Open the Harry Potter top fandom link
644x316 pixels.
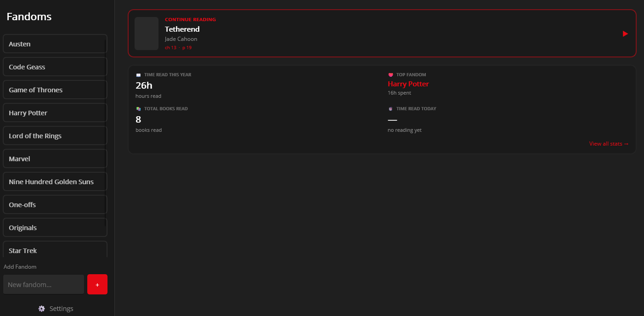(408, 84)
